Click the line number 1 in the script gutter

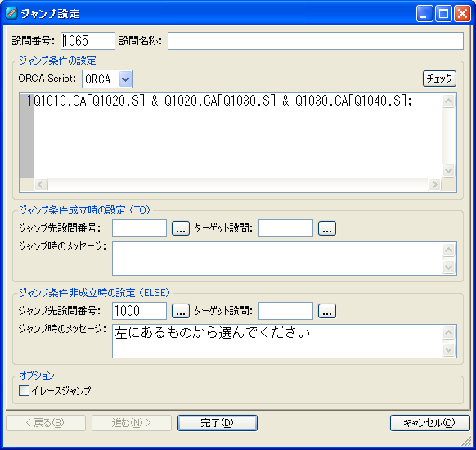tap(29, 101)
